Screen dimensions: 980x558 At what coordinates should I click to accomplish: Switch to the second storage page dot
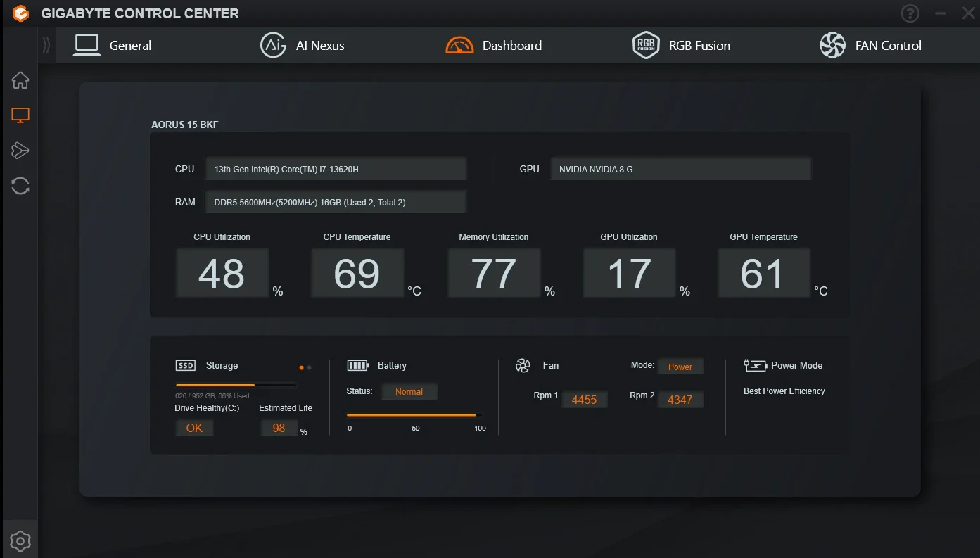click(x=310, y=367)
